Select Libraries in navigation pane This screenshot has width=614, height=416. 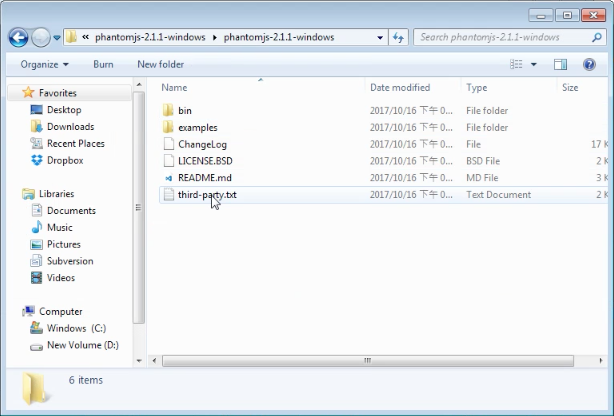tap(56, 194)
